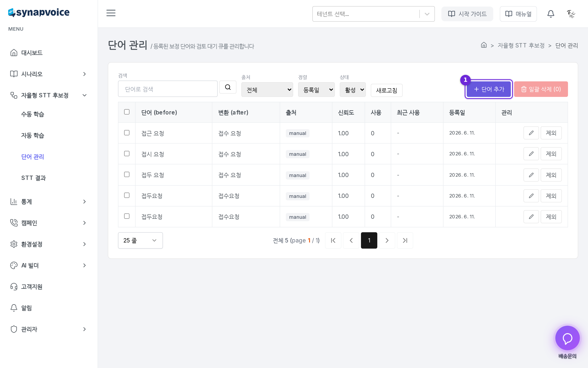Click 자율형 STT 후보정 breadcrumb link

tap(521, 46)
